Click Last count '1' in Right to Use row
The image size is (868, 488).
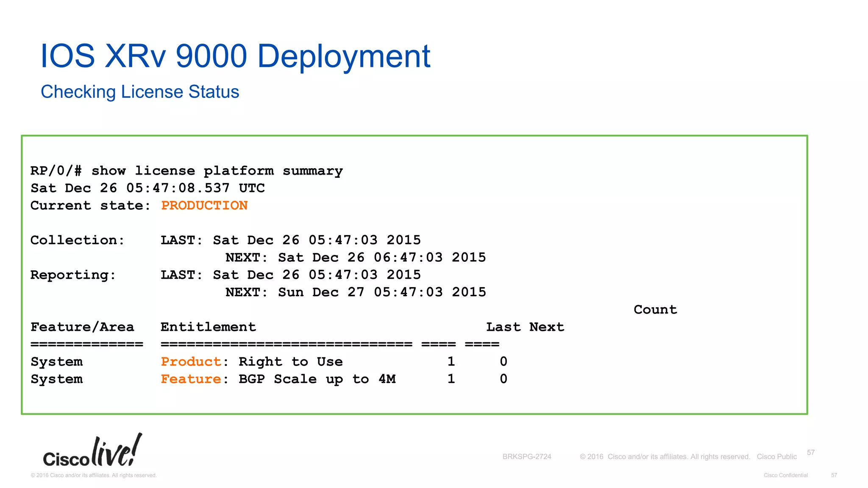tap(451, 362)
